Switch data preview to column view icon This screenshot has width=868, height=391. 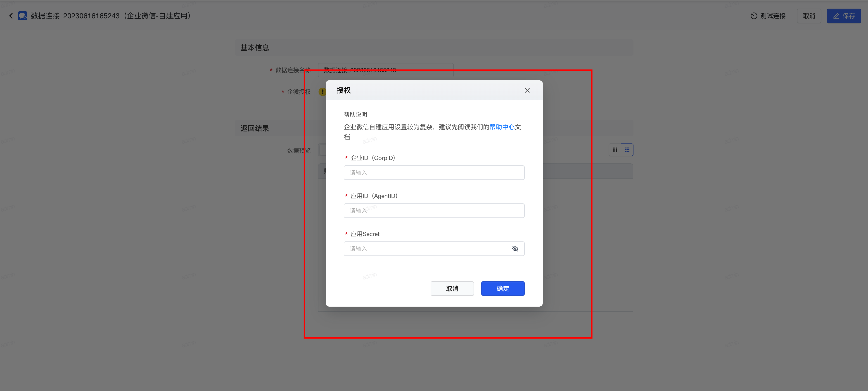tap(615, 150)
